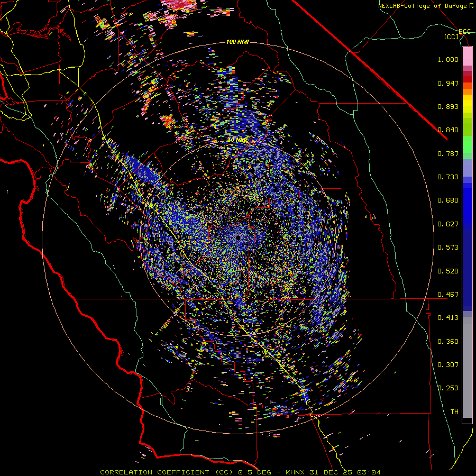The image size is (476, 476).
Task: Pick the pink swatch atop the color bar
Action: [x=467, y=56]
